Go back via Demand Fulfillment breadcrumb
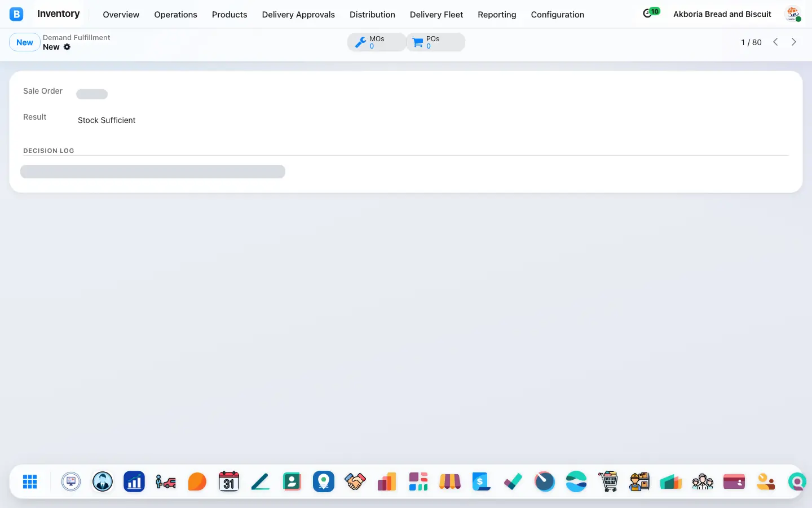 (x=77, y=37)
